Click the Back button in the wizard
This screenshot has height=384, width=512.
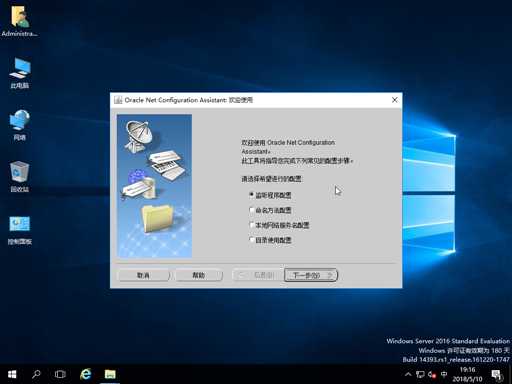pos(257,275)
